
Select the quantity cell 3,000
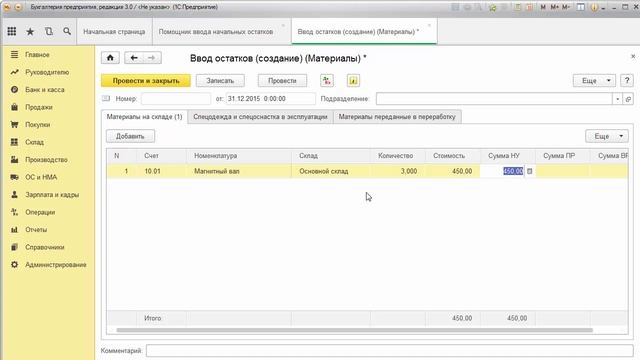pyautogui.click(x=398, y=171)
